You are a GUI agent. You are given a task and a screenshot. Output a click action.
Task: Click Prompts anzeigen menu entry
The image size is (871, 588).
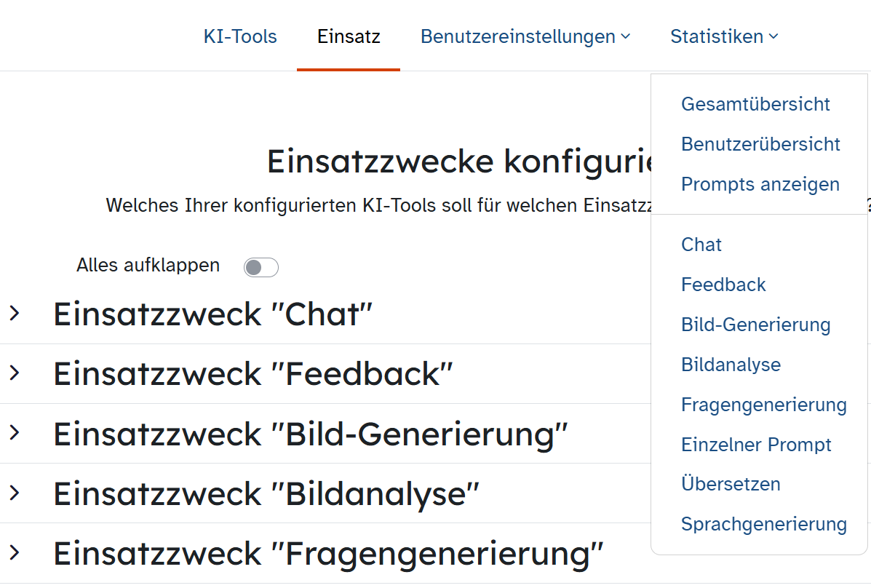[760, 184]
